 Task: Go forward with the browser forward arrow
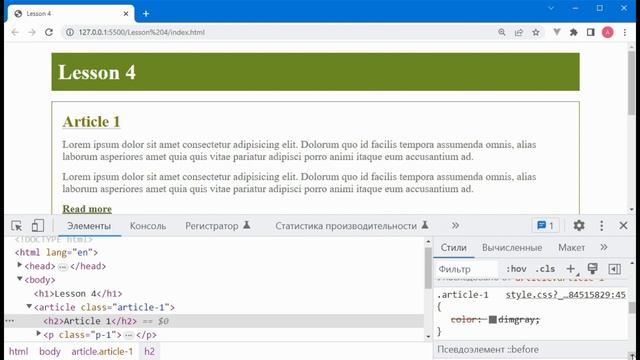32,32
